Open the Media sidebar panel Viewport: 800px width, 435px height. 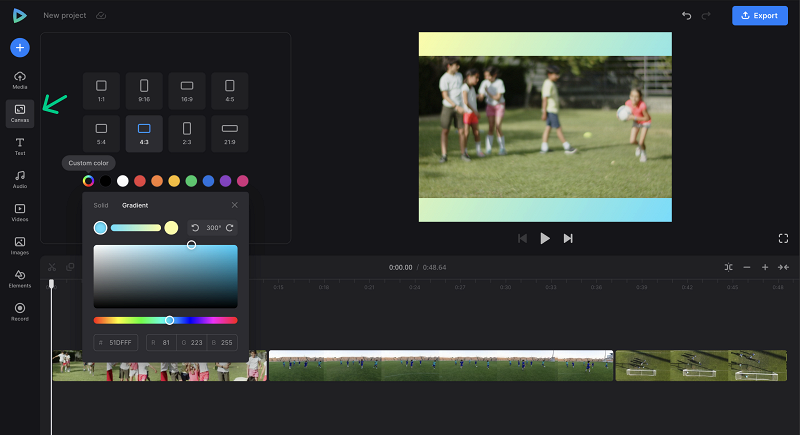(x=20, y=80)
